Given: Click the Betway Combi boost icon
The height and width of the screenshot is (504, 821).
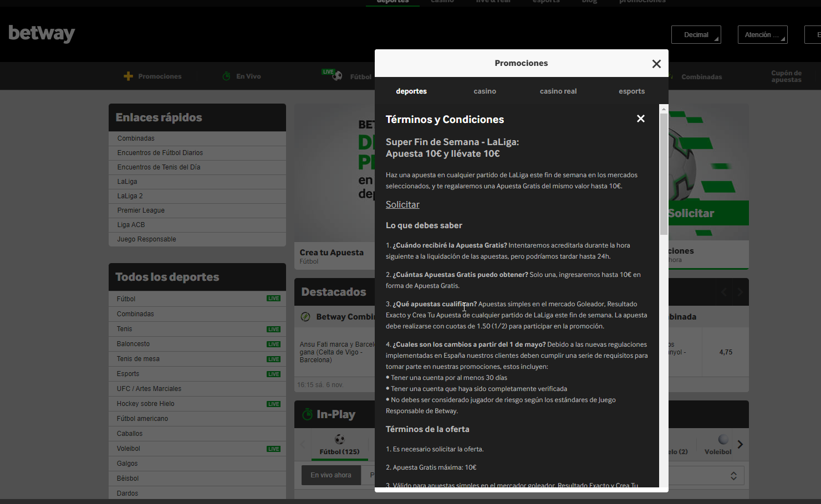Looking at the screenshot, I should point(305,317).
